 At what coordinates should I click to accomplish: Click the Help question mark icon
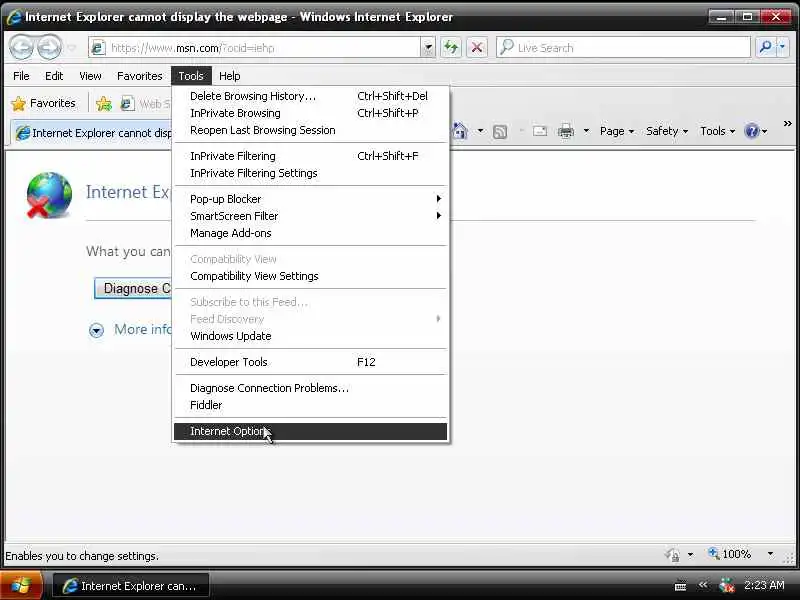coord(752,131)
